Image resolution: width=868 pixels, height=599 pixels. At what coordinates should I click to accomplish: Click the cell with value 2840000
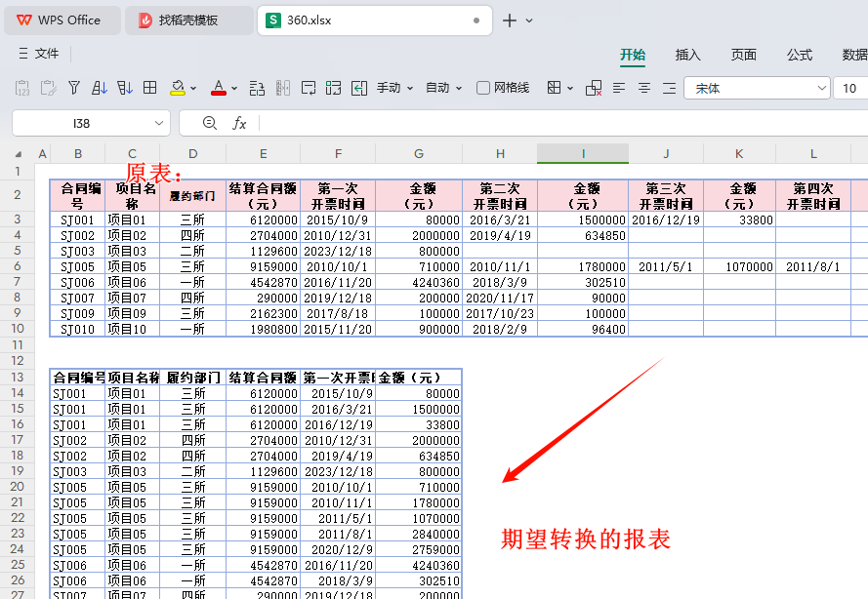(419, 534)
